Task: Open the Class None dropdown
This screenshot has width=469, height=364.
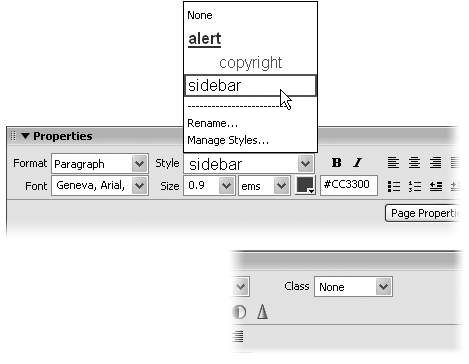Action: point(353,287)
